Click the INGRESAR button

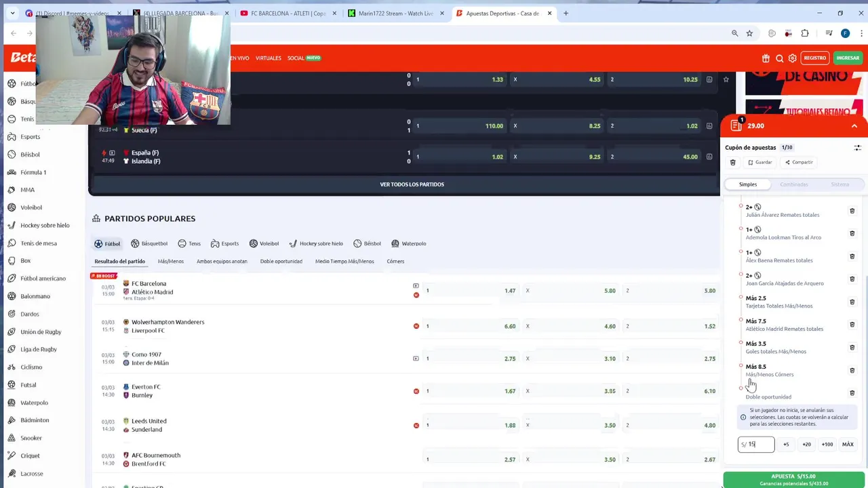click(x=848, y=58)
